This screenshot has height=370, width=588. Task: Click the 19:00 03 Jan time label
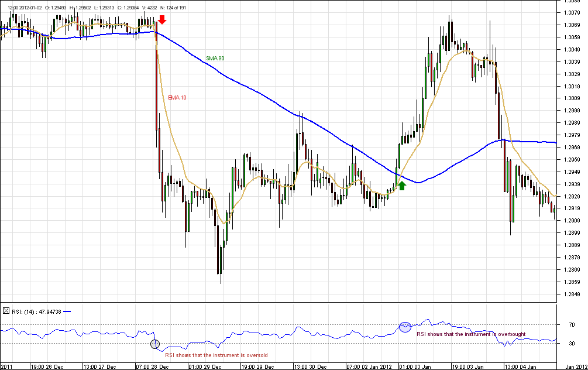(467, 366)
